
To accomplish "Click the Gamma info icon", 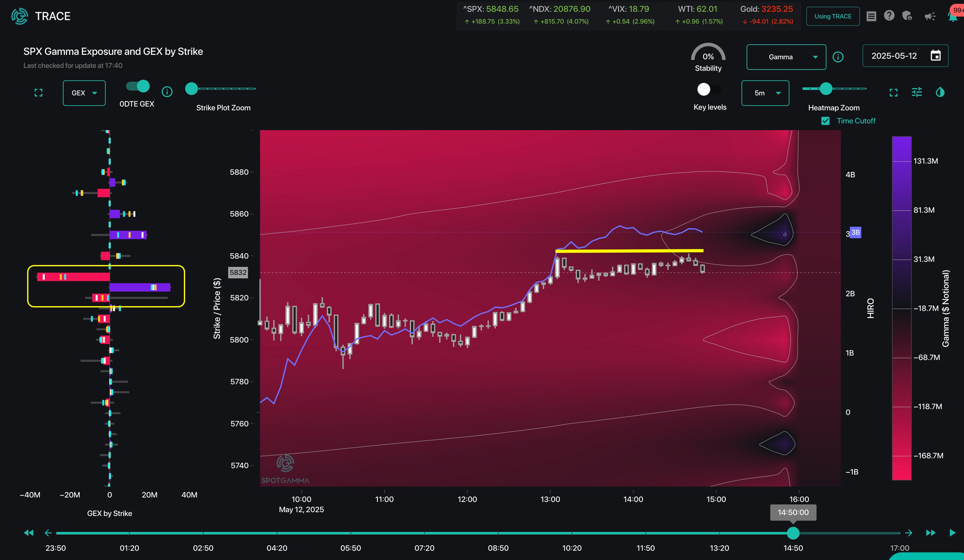I will coord(838,57).
